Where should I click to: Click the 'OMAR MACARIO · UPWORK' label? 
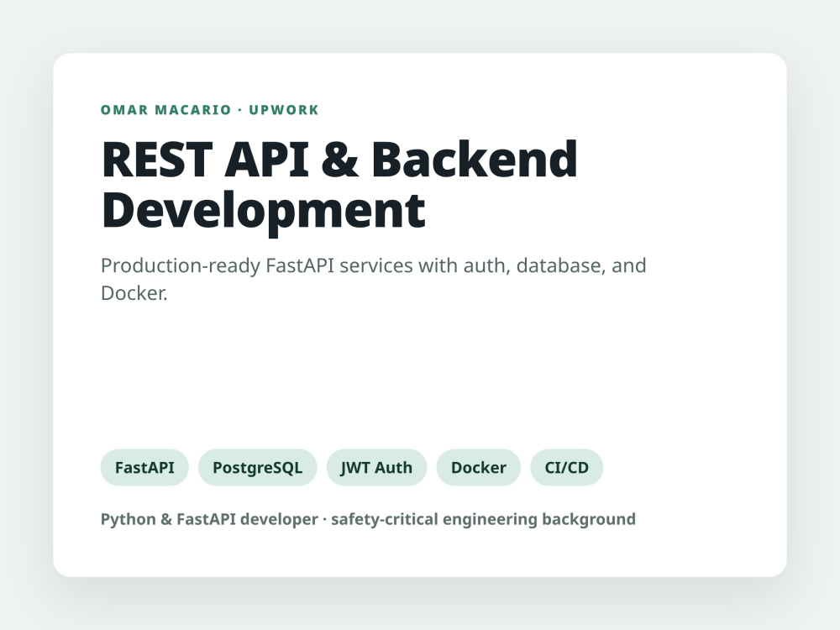(x=210, y=110)
